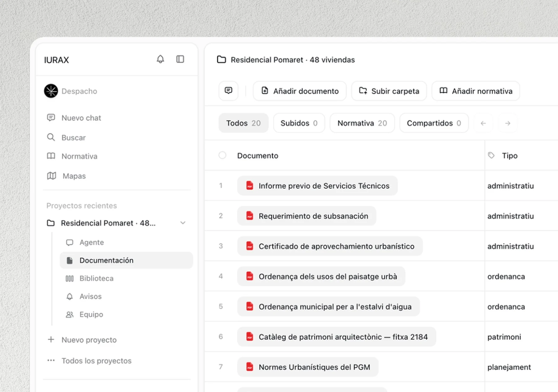Click the Tipo column header

pyautogui.click(x=510, y=155)
